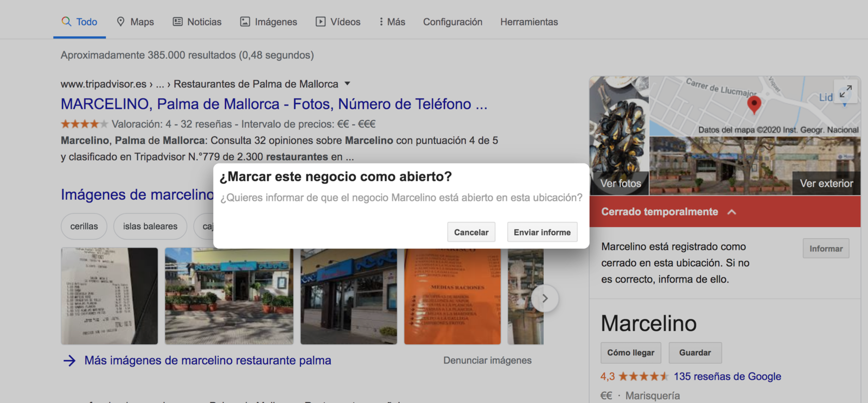
Task: Switch to the Maps tab
Action: tap(135, 22)
